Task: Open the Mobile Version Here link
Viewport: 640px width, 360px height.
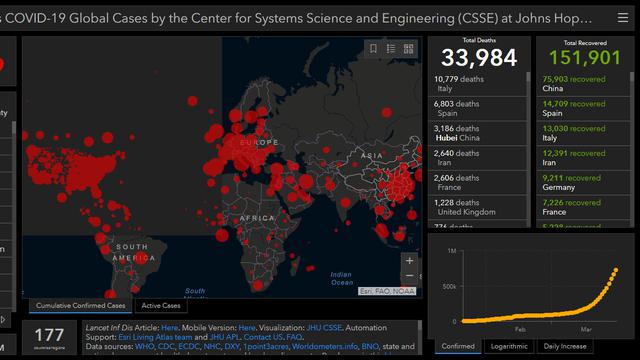Action: (247, 328)
